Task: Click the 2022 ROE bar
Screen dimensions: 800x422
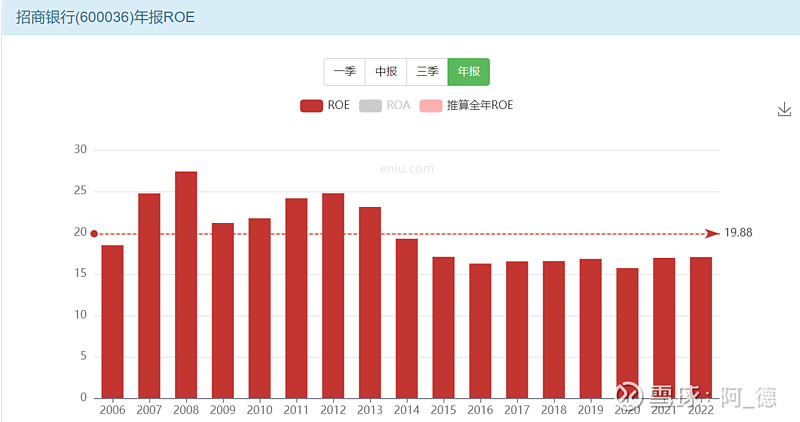Action: pyautogui.click(x=701, y=328)
